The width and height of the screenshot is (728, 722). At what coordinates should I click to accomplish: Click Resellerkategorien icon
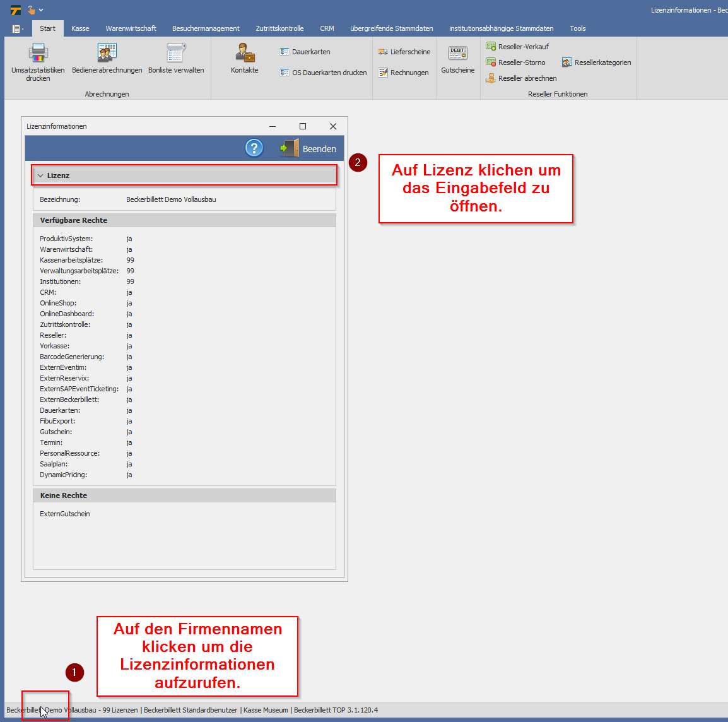567,62
